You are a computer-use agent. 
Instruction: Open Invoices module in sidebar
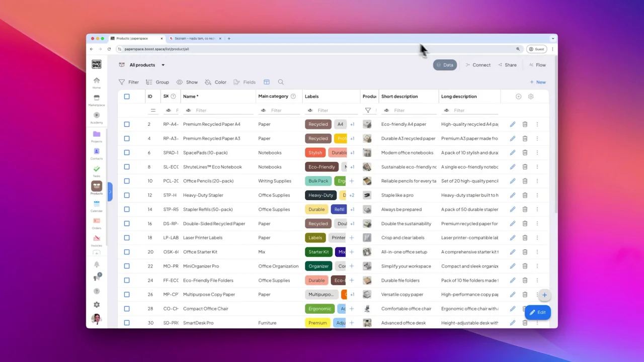(x=97, y=240)
